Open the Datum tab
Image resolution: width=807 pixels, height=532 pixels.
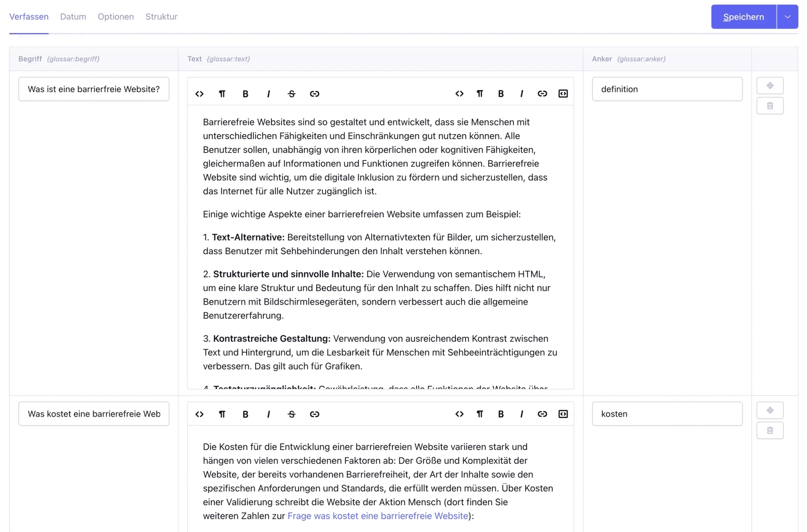(73, 17)
